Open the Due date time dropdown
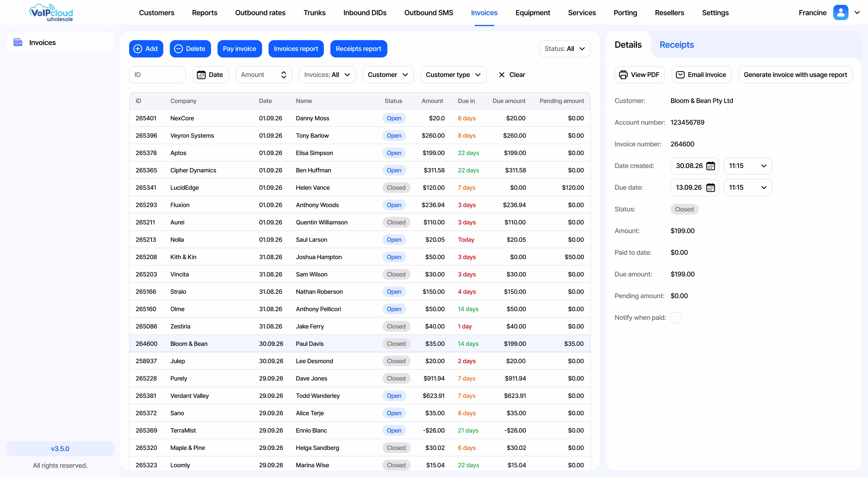This screenshot has height=477, width=868. [x=747, y=187]
